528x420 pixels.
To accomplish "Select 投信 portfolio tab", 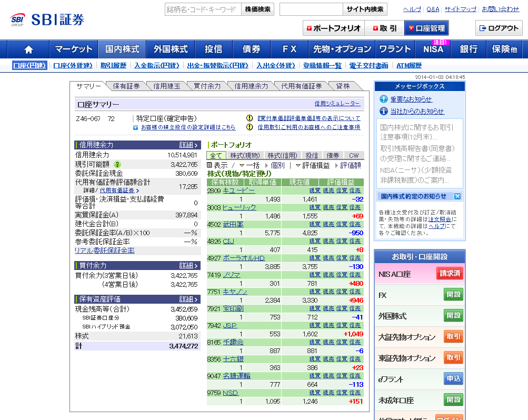I will click(312, 155).
